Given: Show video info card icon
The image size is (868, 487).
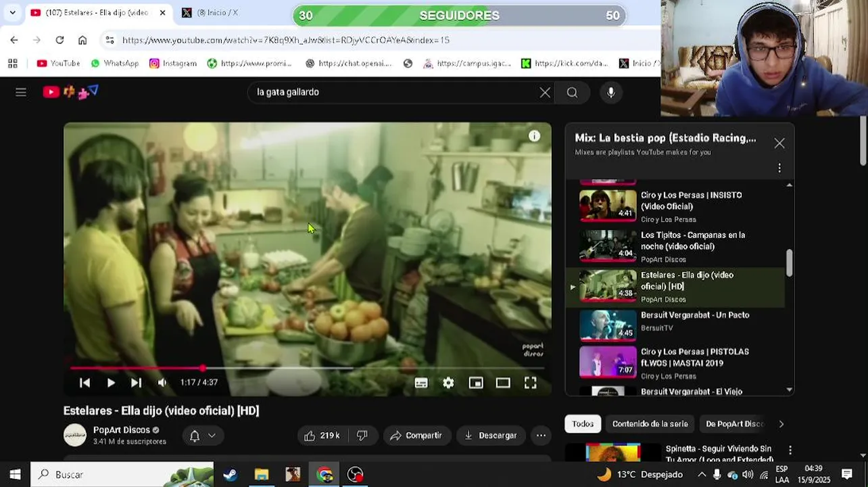Looking at the screenshot, I should [x=534, y=136].
